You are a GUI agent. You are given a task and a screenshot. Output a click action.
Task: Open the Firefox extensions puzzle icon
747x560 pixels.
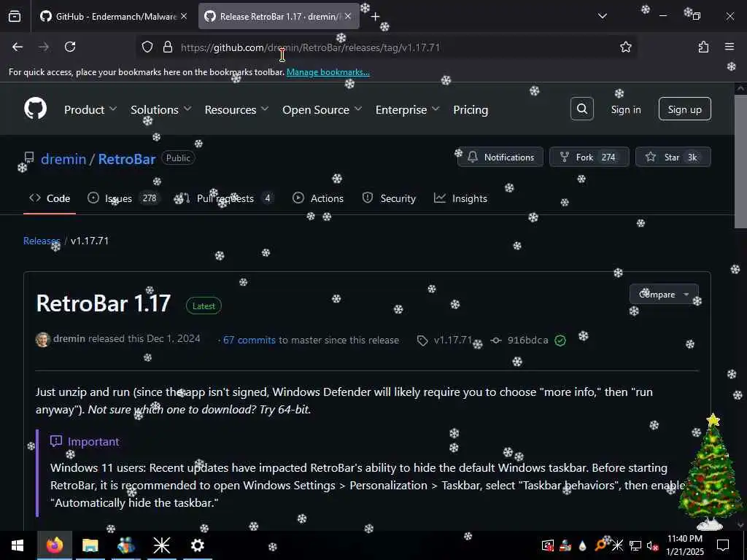[703, 47]
